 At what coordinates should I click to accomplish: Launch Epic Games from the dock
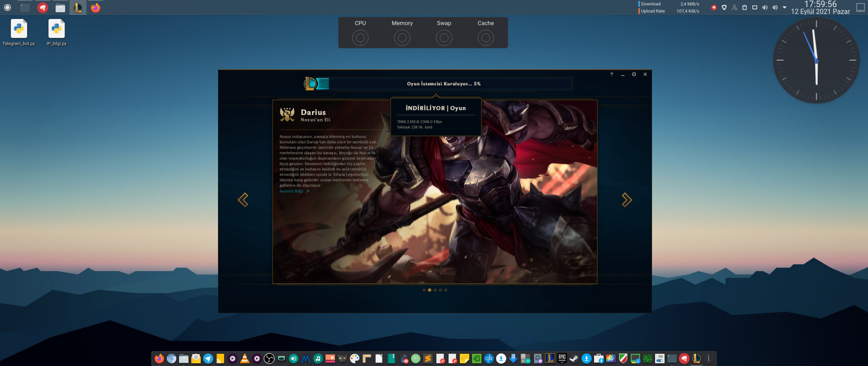click(x=562, y=359)
